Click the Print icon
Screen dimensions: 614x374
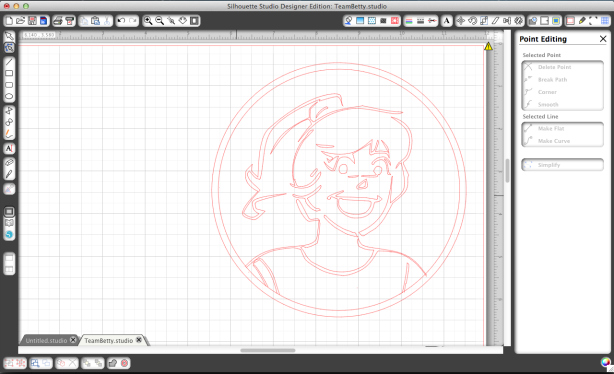coord(58,21)
